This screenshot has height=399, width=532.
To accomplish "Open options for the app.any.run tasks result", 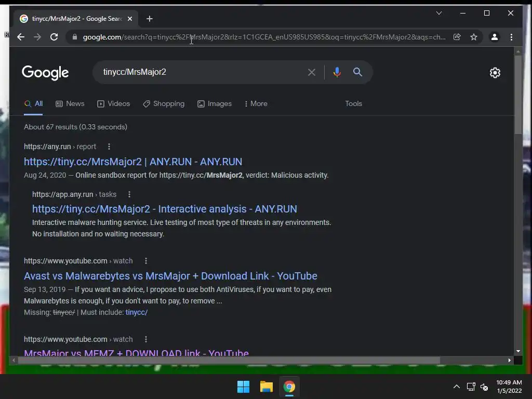I will [129, 194].
